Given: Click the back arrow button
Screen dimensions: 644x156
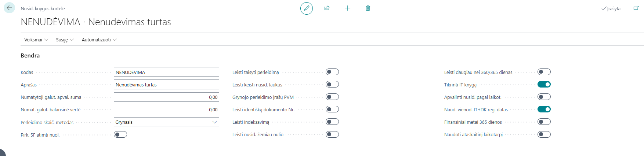Looking at the screenshot, I should click(x=9, y=8).
